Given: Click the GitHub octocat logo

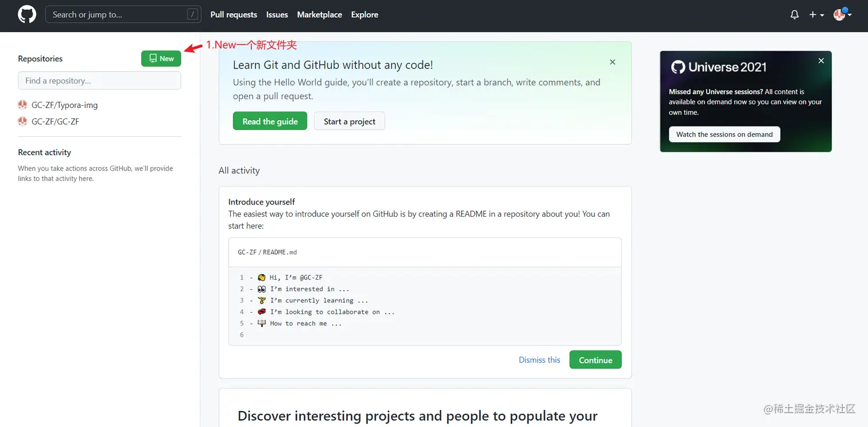Looking at the screenshot, I should tap(27, 14).
